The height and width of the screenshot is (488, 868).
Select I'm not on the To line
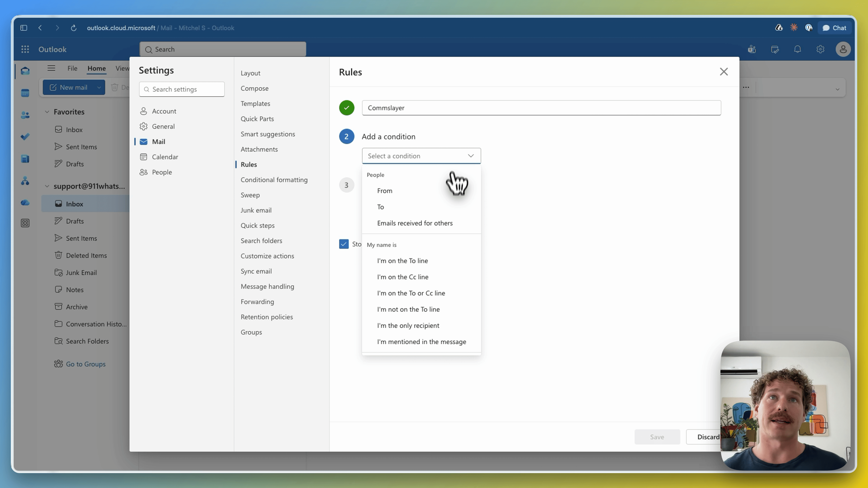421,309
